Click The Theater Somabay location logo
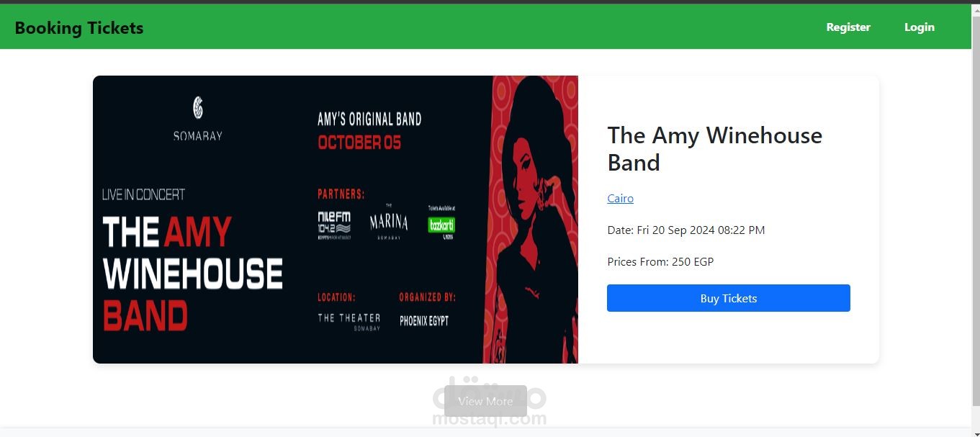 tap(349, 321)
